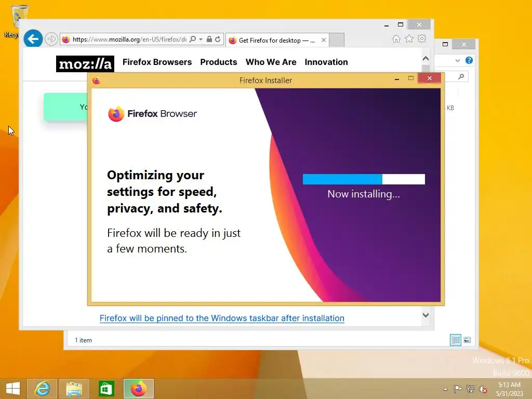Click IE page scroll down arrow
Viewport: 532px width, 399px height.
pos(426,315)
